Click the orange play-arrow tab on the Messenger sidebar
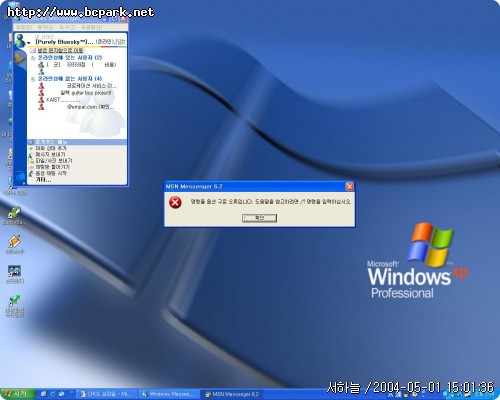Image resolution: width=500 pixels, height=400 pixels. (20, 58)
